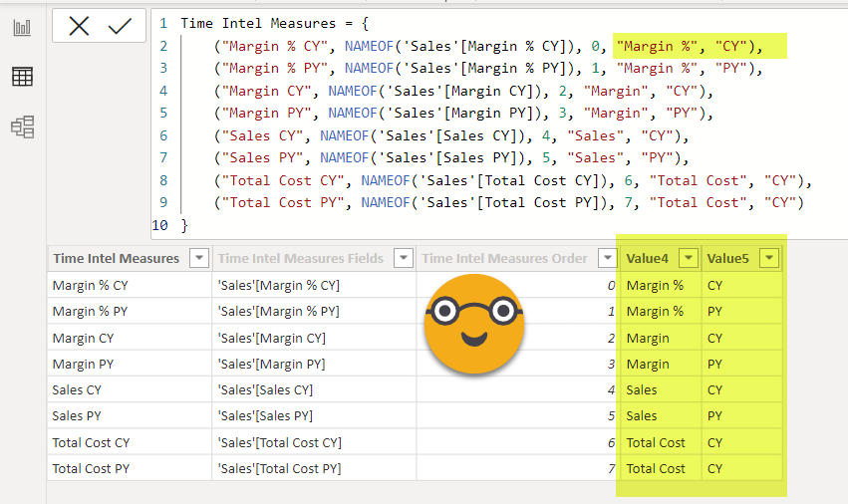Select the 'Sales'[Sales PY] field cell
The image size is (848, 504).
click(x=265, y=416)
